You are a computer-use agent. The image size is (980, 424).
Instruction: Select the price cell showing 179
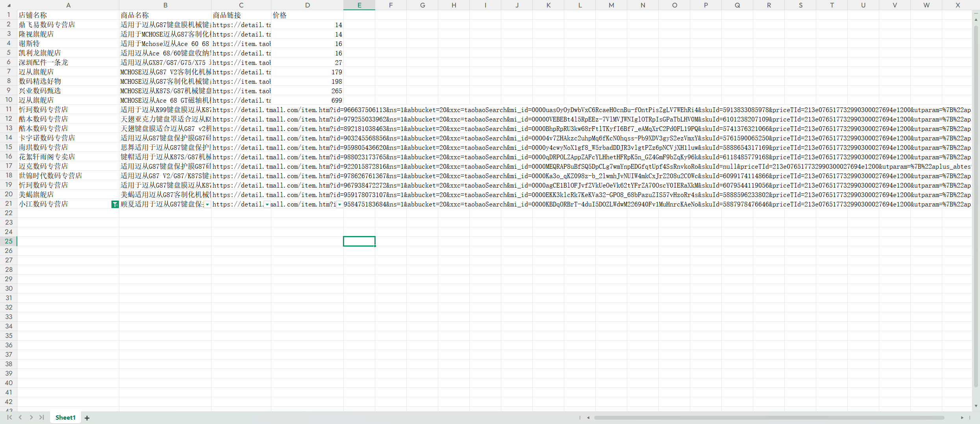tap(307, 72)
